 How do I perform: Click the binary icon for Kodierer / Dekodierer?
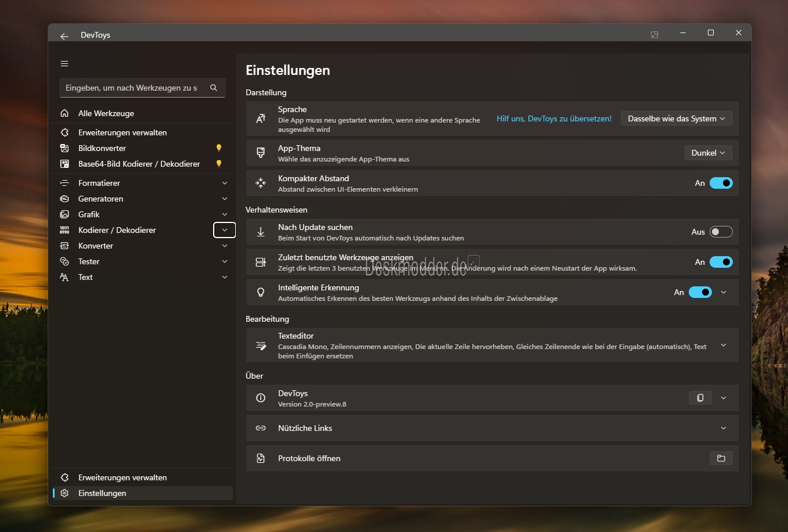tap(64, 230)
